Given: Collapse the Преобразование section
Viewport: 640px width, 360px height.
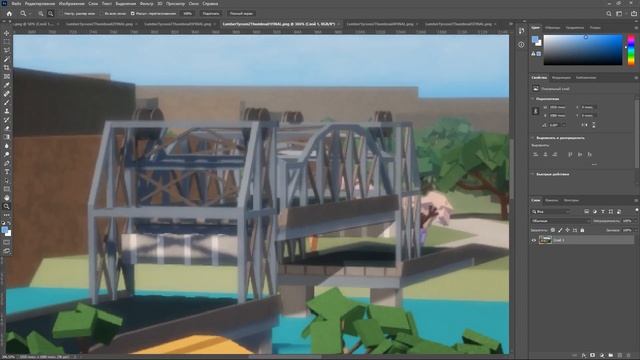Looking at the screenshot, I should coord(533,99).
